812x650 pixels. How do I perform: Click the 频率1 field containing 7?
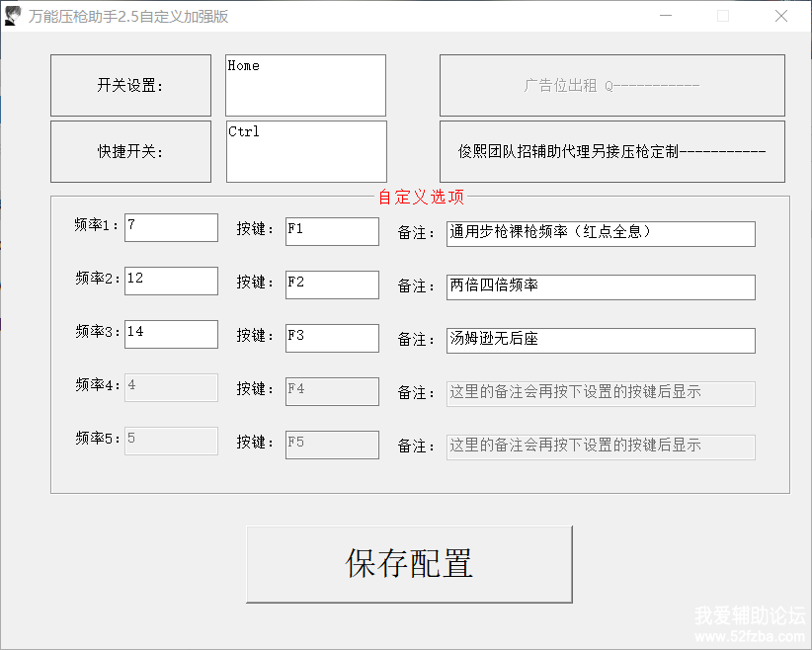coord(171,227)
